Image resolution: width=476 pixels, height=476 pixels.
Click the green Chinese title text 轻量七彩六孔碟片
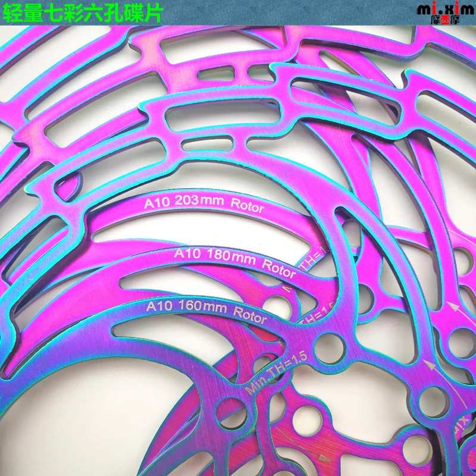click(x=83, y=12)
